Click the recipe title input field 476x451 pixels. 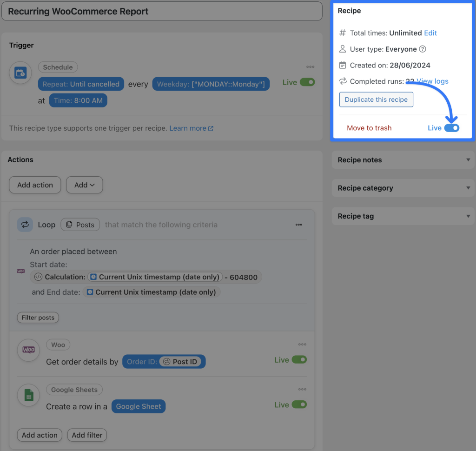pos(162,11)
